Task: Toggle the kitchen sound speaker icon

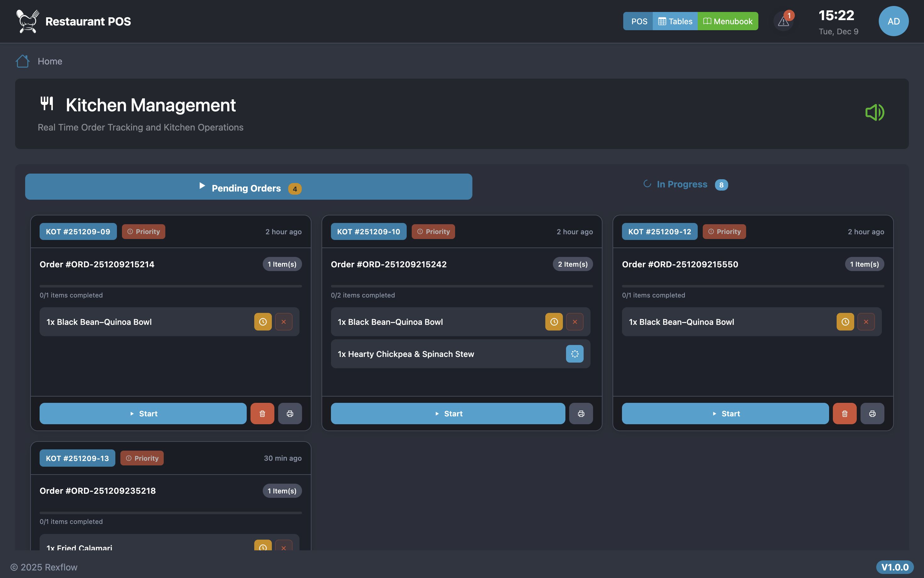Action: 874,112
